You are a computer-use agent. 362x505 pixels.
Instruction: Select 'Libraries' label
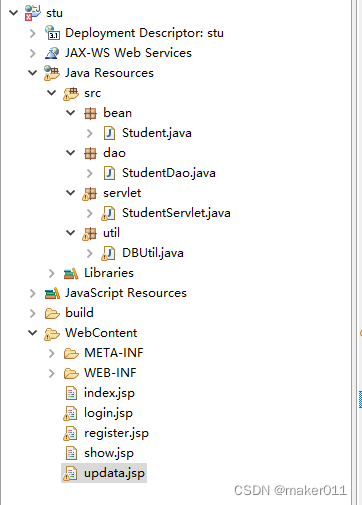109,273
